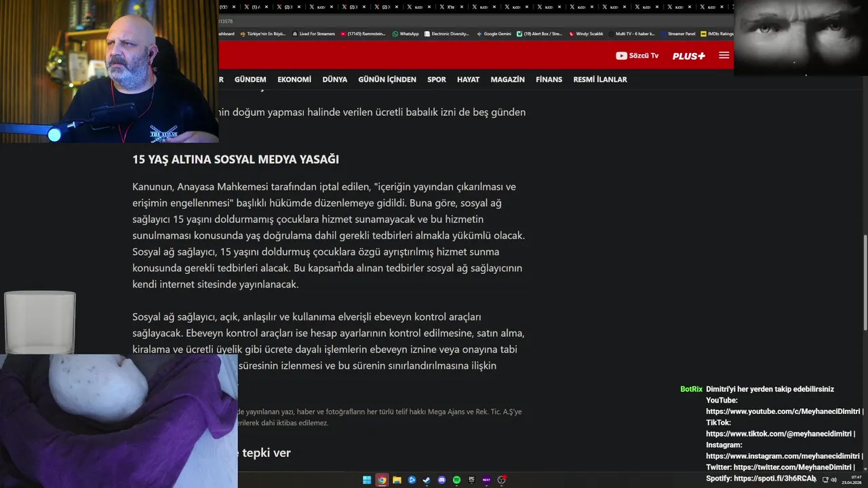Switch to the X'te browser tab

coord(453,7)
